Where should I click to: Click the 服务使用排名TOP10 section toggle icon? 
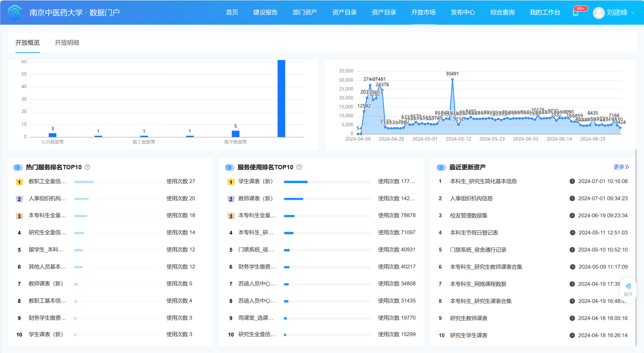pyautogui.click(x=230, y=167)
